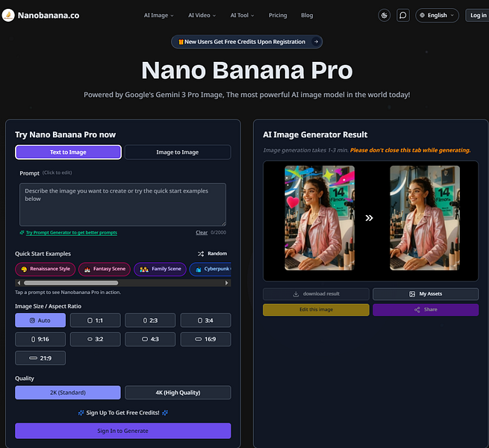Select the 3:2 aspect ratio
This screenshot has width=489, height=448.
(96, 339)
